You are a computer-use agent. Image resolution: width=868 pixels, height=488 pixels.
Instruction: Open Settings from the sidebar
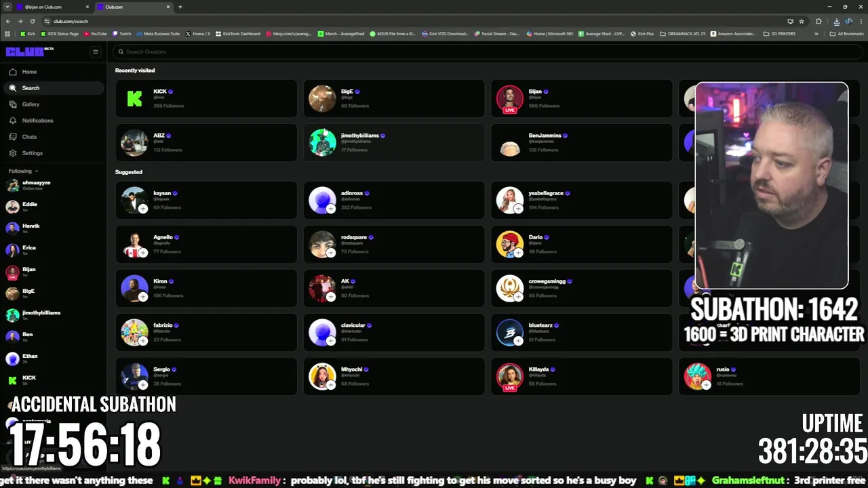coord(52,153)
